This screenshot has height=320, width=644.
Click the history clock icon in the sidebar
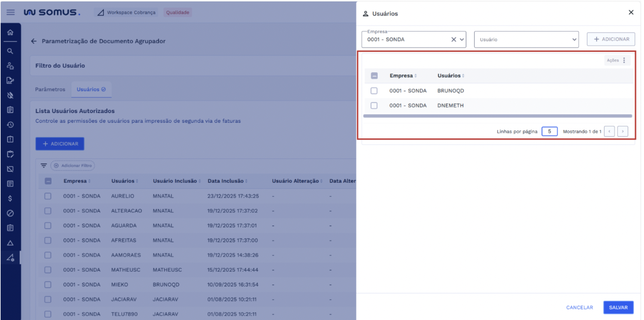click(10, 124)
